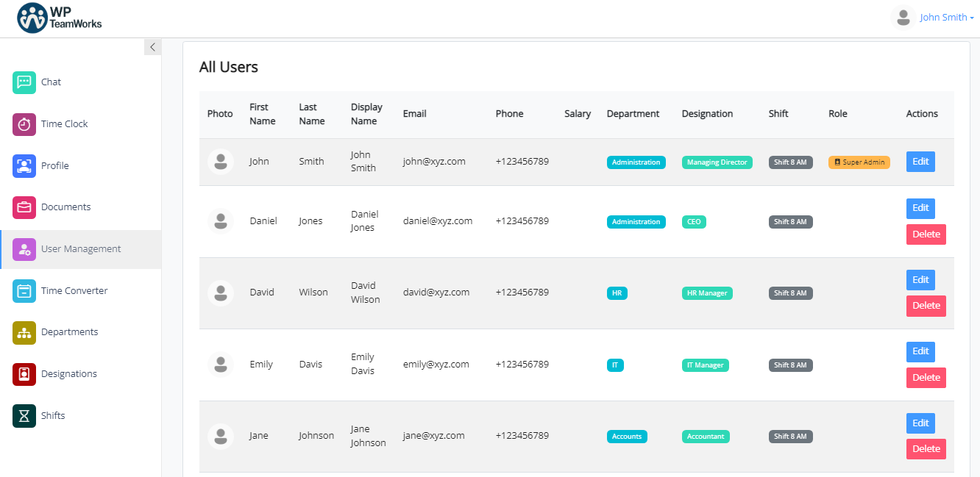Click the WP TeamWorks logo
980x477 pixels.
click(58, 16)
